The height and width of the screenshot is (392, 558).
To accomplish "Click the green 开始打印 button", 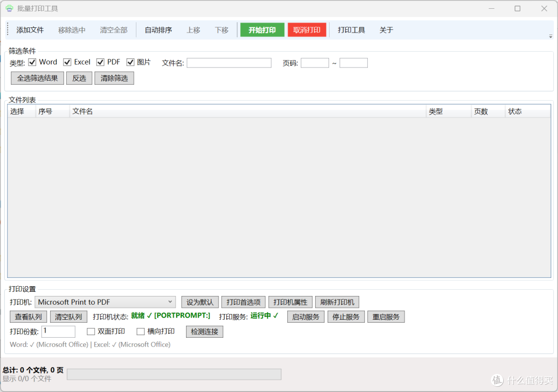I will tap(262, 30).
